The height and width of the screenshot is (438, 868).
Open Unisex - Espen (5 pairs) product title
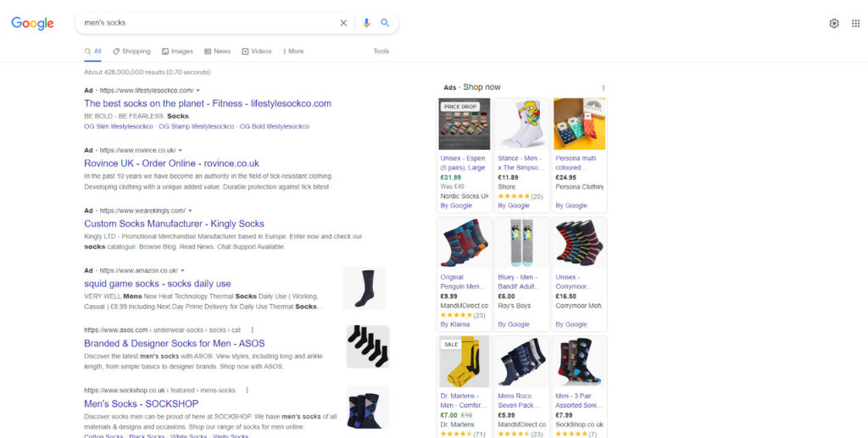(463, 164)
